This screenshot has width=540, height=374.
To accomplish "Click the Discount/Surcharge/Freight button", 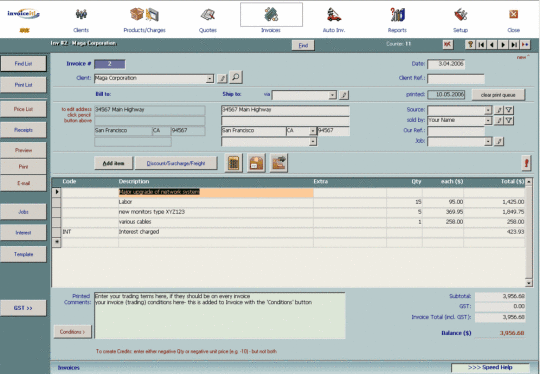I will click(x=176, y=163).
